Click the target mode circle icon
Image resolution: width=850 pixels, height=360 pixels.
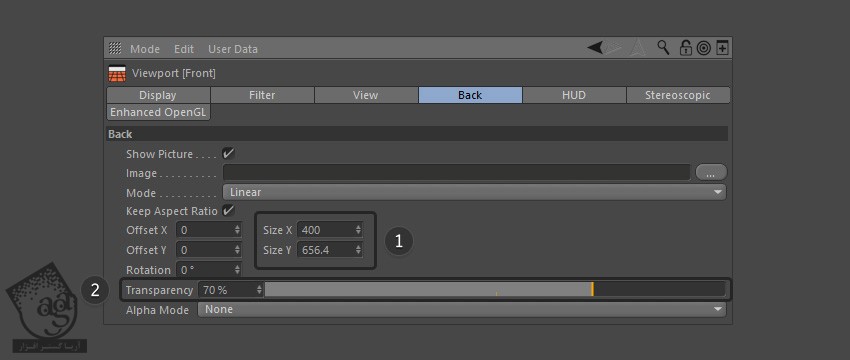pyautogui.click(x=703, y=48)
